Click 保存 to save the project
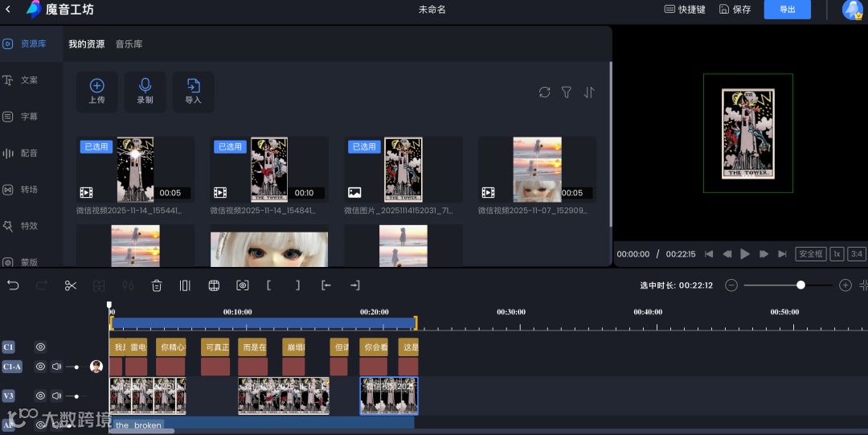 [735, 10]
